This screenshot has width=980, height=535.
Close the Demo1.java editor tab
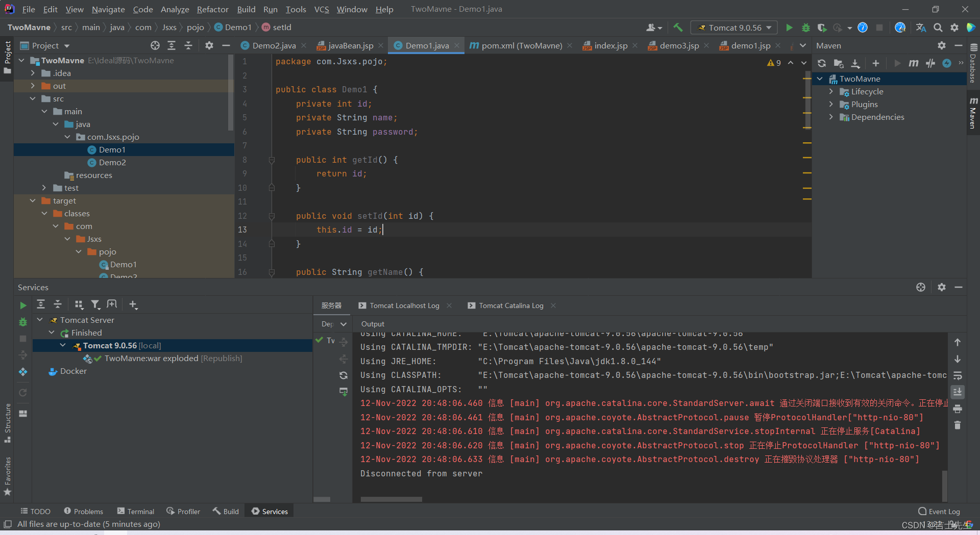(457, 45)
